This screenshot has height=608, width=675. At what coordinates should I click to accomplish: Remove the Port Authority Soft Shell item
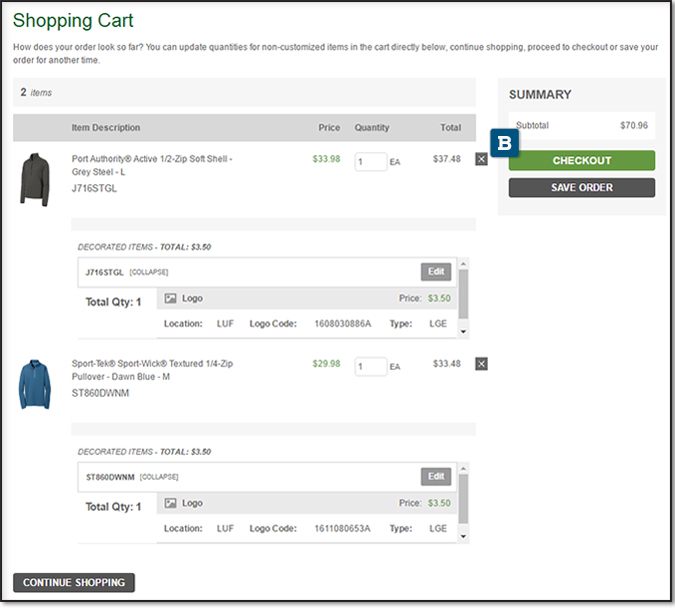click(x=481, y=159)
